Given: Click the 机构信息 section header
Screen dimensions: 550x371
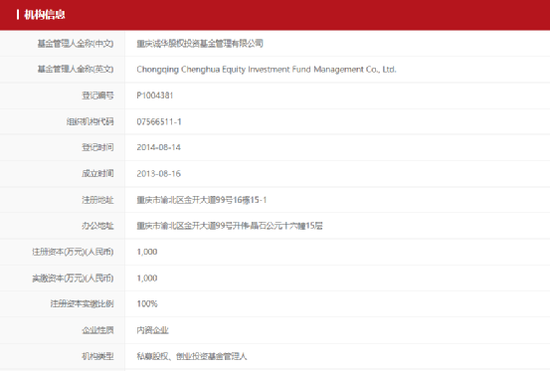Looking at the screenshot, I should click(x=45, y=14).
